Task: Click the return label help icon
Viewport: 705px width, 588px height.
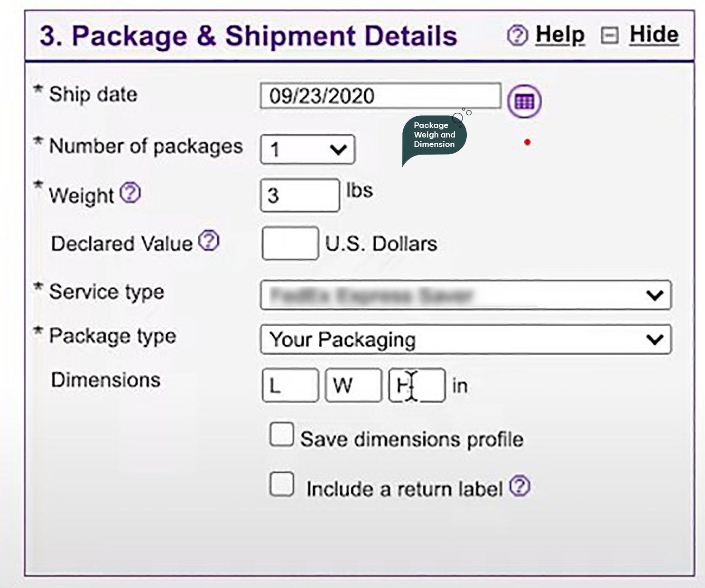Action: [x=520, y=486]
